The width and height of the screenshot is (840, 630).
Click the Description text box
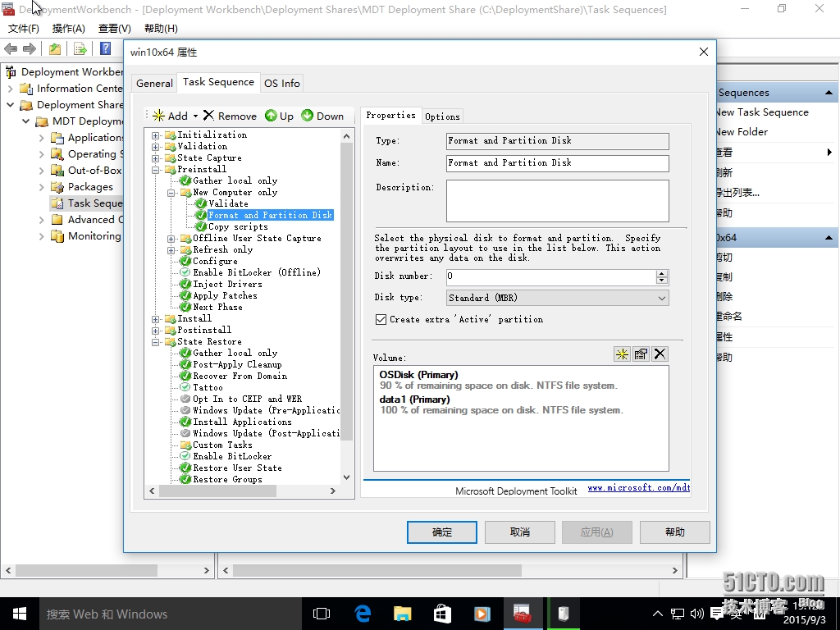[558, 201]
